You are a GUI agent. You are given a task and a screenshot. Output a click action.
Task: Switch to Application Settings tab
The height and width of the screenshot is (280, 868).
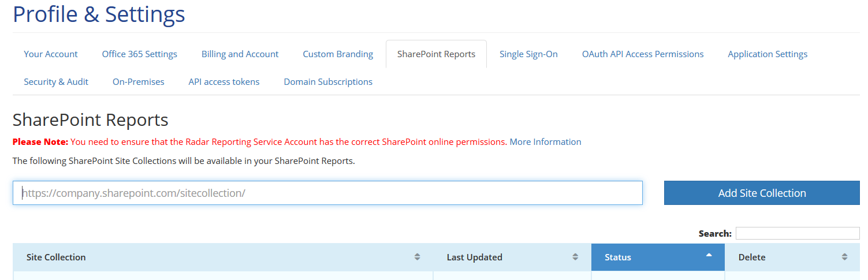[x=768, y=54]
